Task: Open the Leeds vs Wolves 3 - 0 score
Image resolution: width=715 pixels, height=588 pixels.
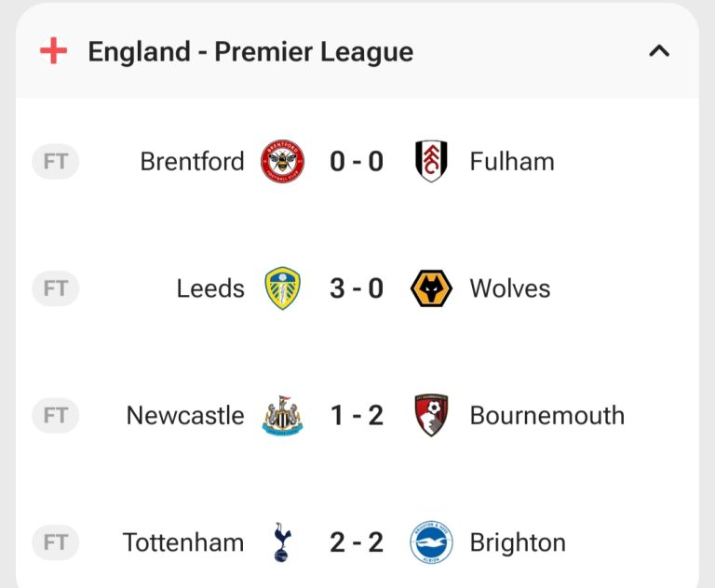Action: 357,288
